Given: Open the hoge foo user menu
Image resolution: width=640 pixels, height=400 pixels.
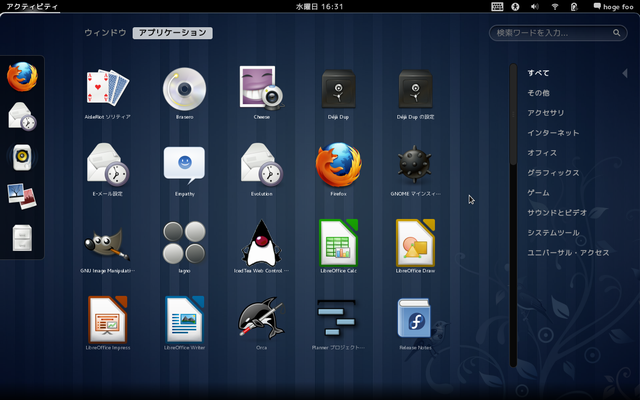Looking at the screenshot, I should [609, 6].
